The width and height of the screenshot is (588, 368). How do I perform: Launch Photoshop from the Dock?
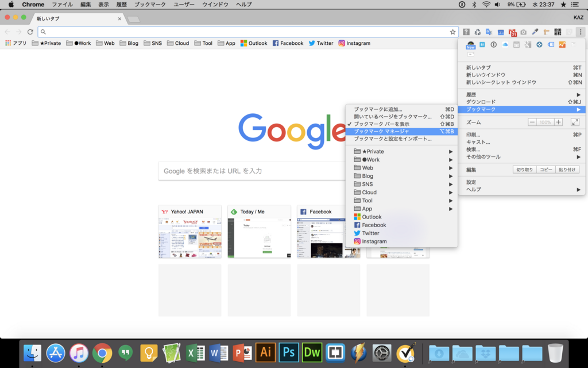point(289,353)
